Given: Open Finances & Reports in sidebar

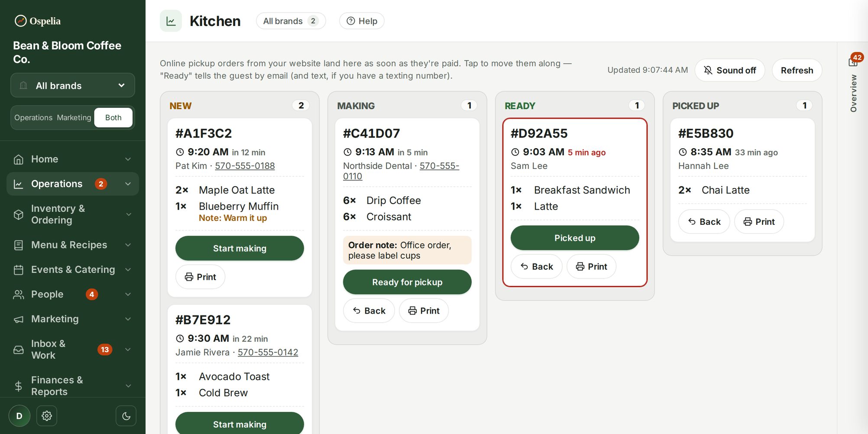Looking at the screenshot, I should [x=73, y=386].
